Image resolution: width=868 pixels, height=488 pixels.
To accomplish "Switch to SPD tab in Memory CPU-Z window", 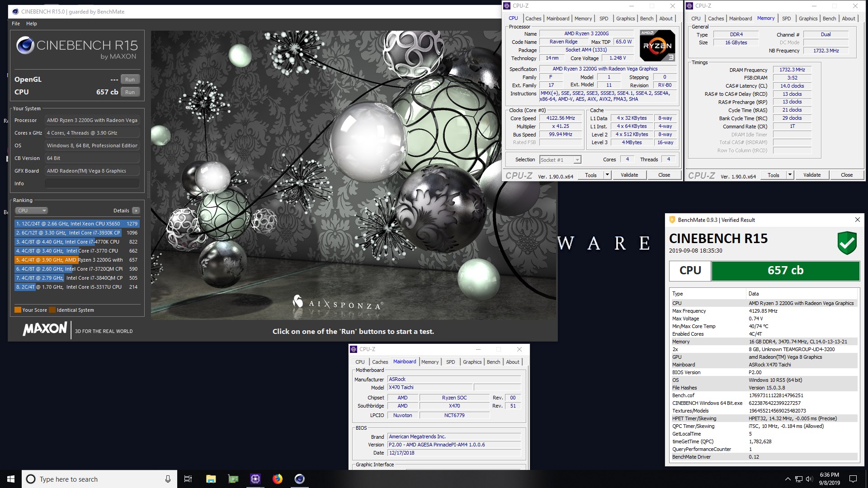I will 787,19.
